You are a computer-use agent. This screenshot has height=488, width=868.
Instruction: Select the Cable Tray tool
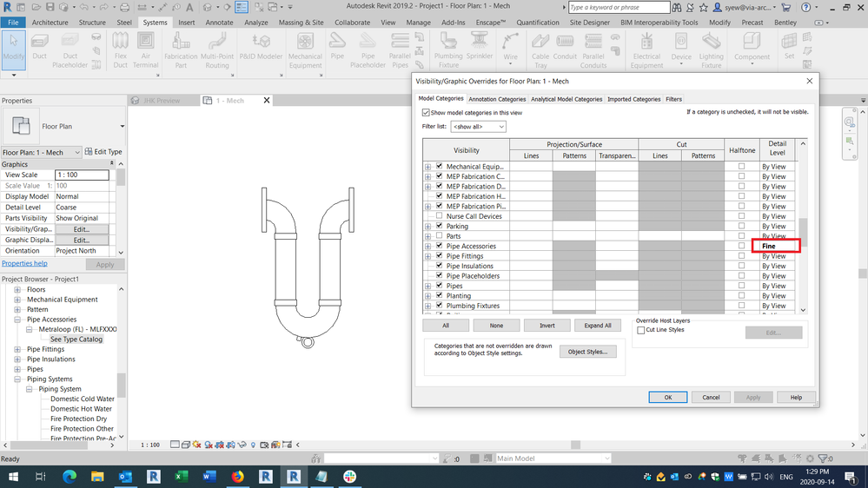[540, 50]
